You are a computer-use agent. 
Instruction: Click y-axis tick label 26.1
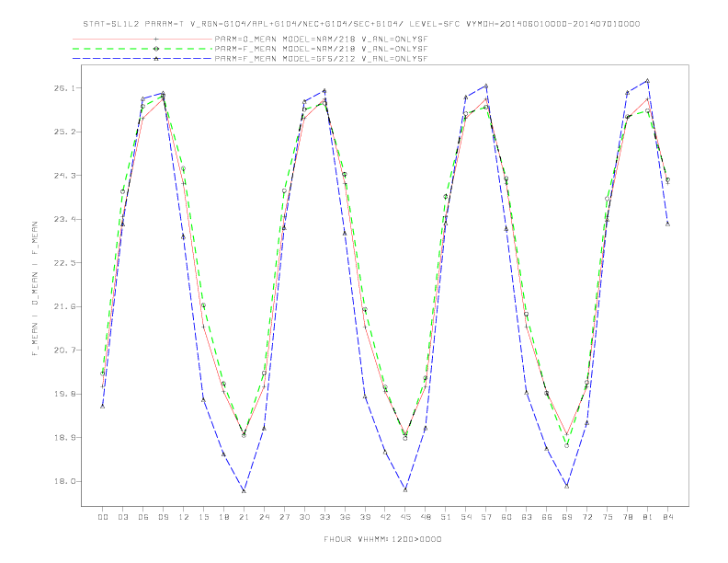tap(63, 88)
